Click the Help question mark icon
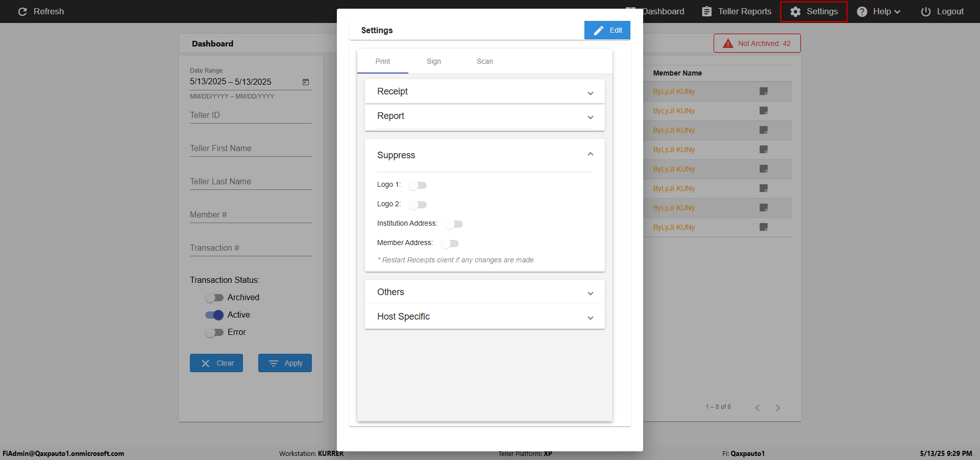Screen dimensions: 980x460 tap(862, 11)
